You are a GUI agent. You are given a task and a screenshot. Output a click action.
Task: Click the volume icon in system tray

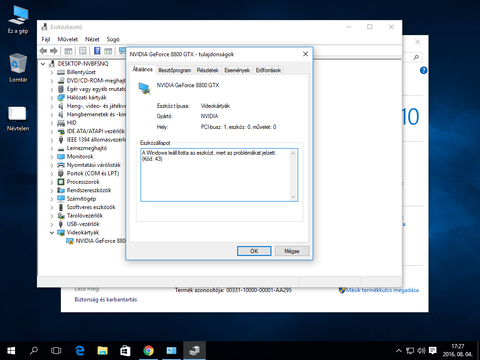click(421, 351)
